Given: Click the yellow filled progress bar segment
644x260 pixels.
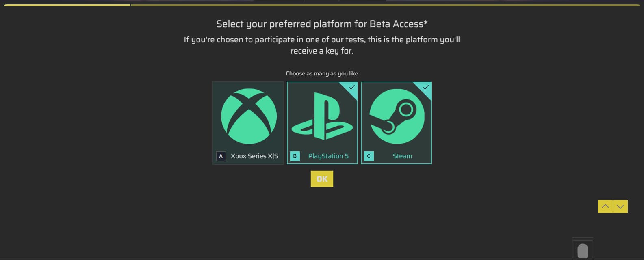Looking at the screenshot, I should tap(66, 5).
